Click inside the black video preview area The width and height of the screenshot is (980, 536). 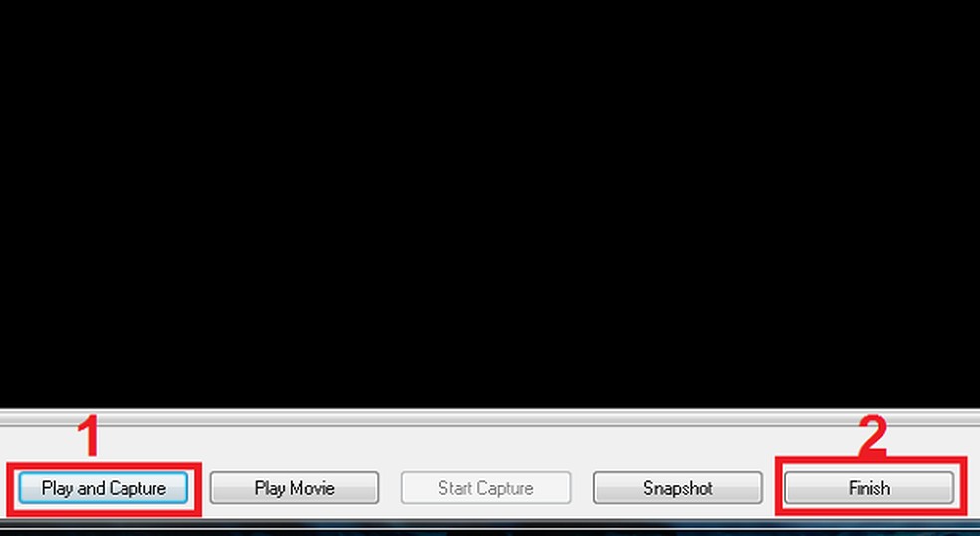[x=490, y=204]
